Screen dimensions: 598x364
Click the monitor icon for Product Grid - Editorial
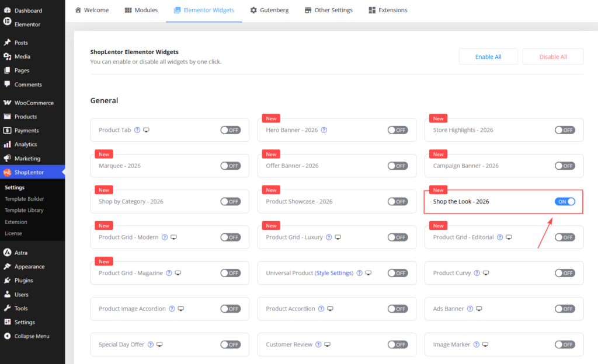tap(509, 237)
